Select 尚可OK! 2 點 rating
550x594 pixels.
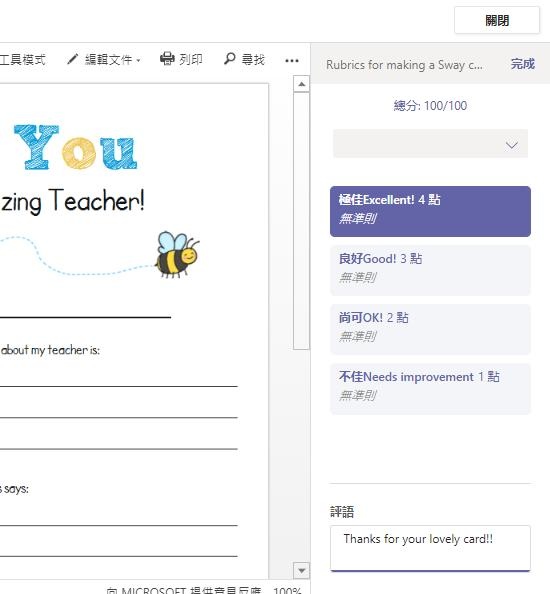point(430,329)
